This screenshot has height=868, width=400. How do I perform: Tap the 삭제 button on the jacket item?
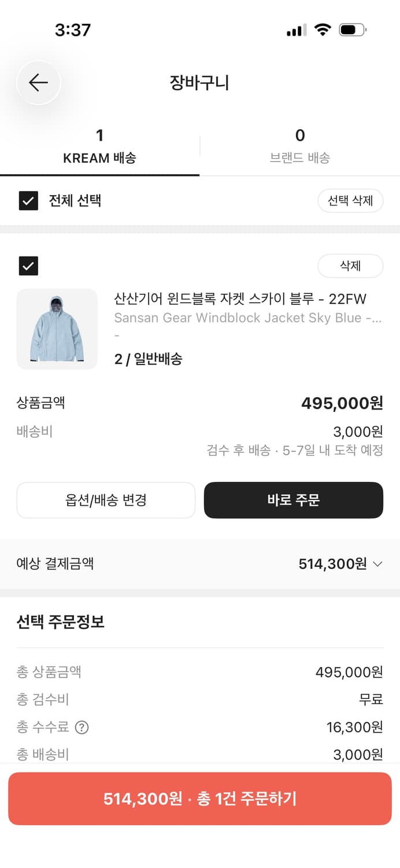tap(351, 265)
